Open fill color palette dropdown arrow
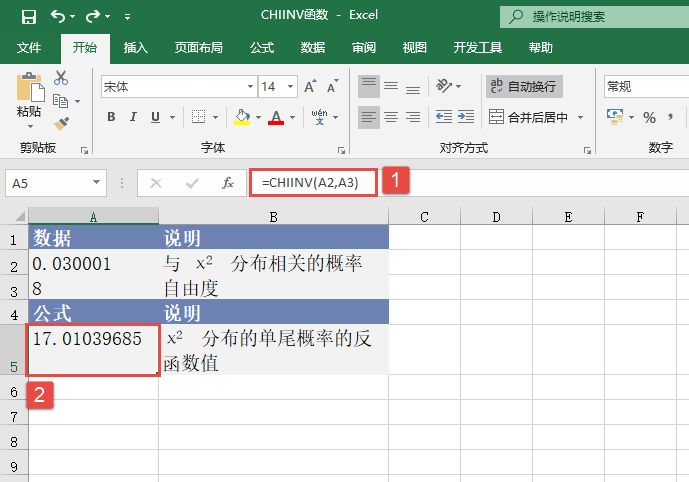 [258, 117]
